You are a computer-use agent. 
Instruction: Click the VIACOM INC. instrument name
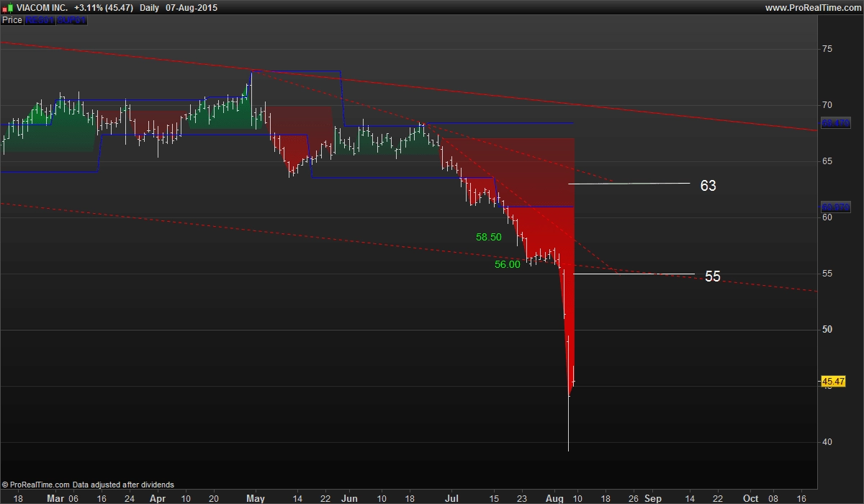tap(41, 8)
